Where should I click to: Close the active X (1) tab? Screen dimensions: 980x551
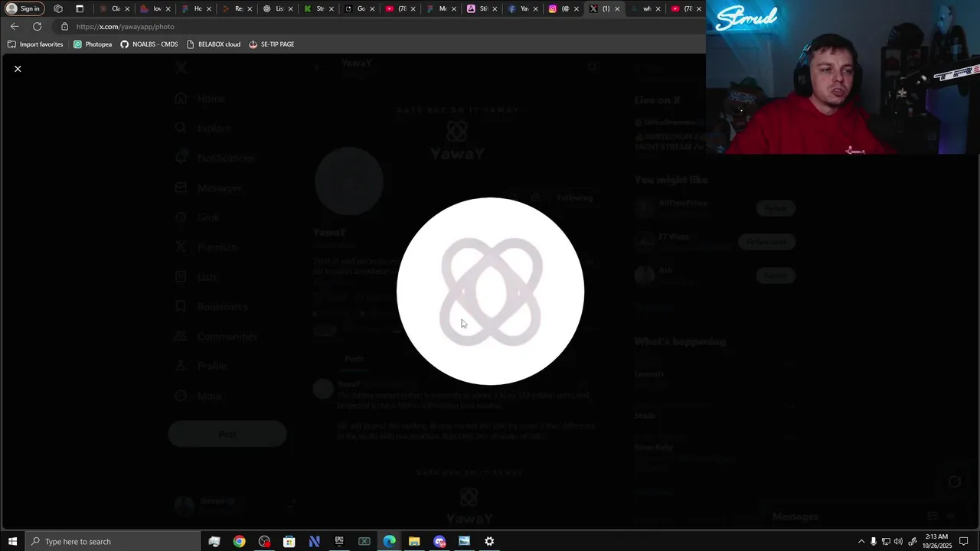(617, 9)
